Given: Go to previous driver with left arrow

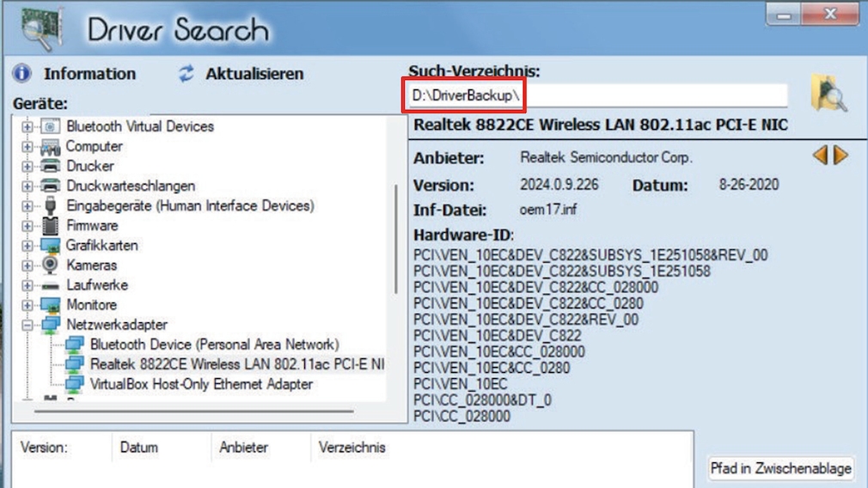Looking at the screenshot, I should [820, 156].
